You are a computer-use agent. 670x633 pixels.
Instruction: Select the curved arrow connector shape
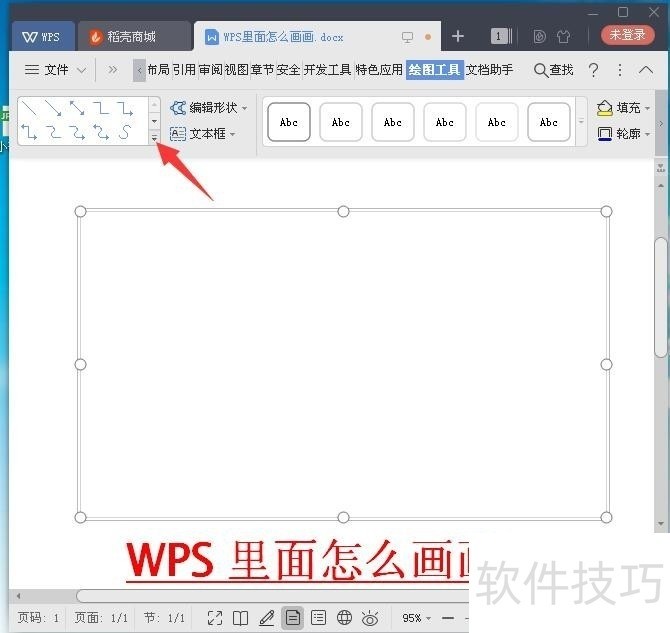[x=77, y=132]
